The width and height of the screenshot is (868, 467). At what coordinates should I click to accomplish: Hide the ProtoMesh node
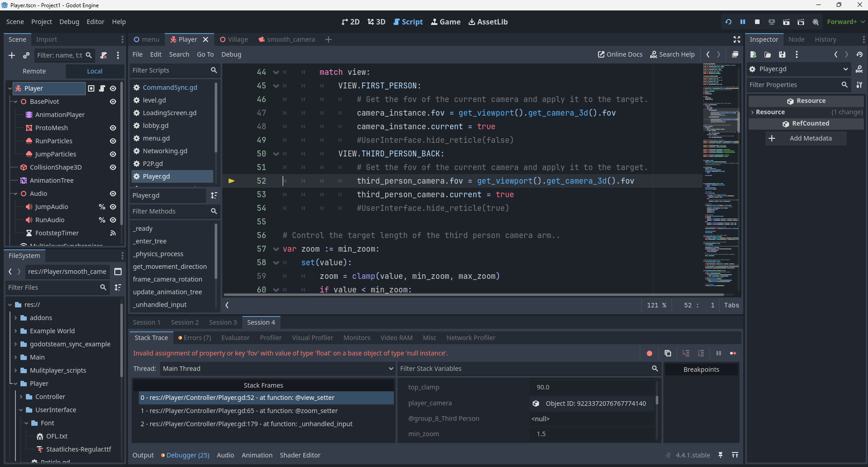[112, 128]
